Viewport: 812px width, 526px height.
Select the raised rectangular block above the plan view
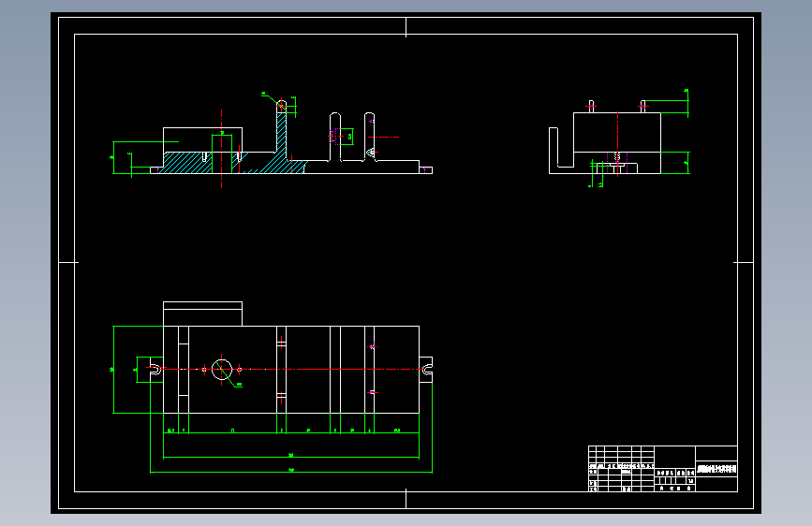202,314
